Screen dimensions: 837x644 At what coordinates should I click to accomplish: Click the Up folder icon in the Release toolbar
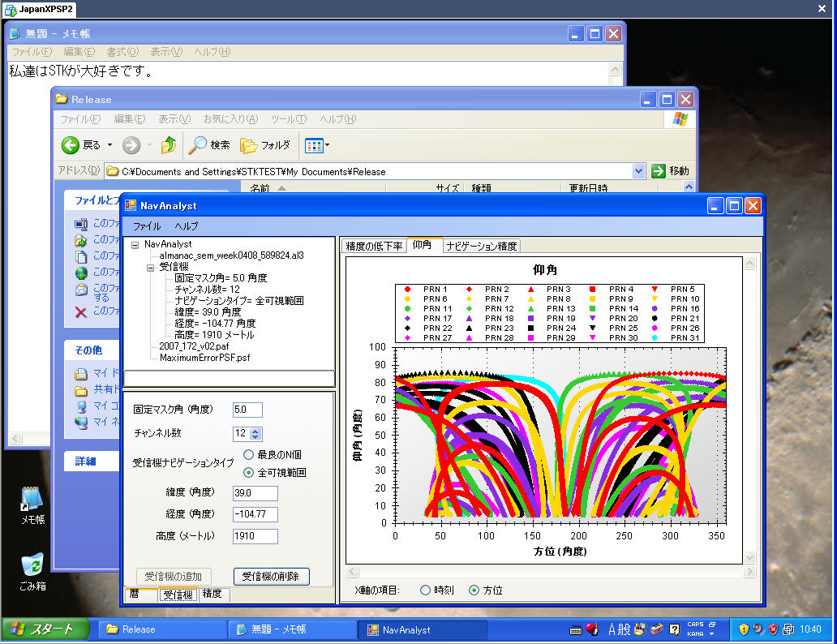coord(169,144)
